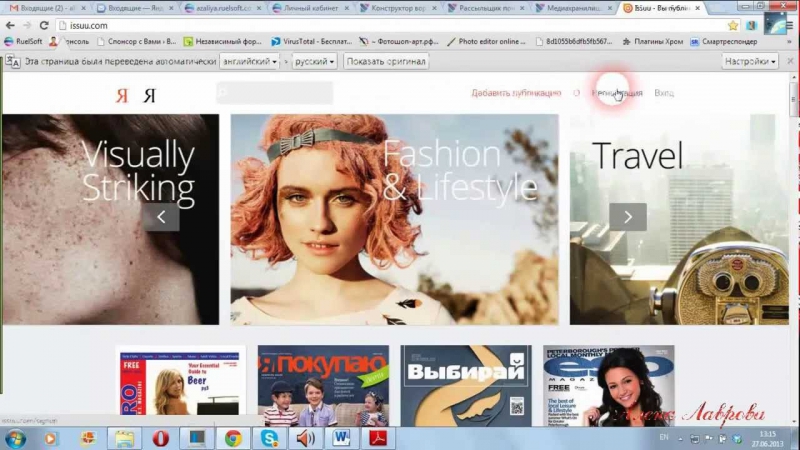Screen dimensions: 800x450
Task: Click the RuelSoft bookmark
Action: pos(23,41)
